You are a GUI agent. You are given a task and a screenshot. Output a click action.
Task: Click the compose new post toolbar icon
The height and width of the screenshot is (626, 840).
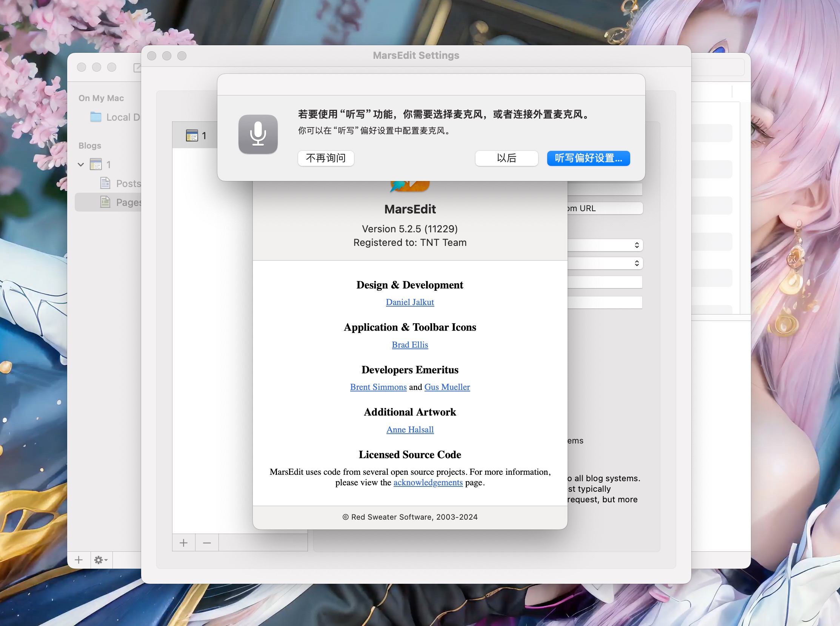137,68
